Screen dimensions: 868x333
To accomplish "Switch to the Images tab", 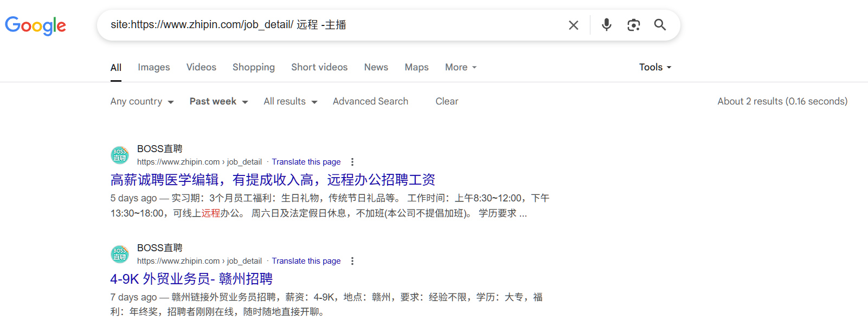I will coord(154,67).
